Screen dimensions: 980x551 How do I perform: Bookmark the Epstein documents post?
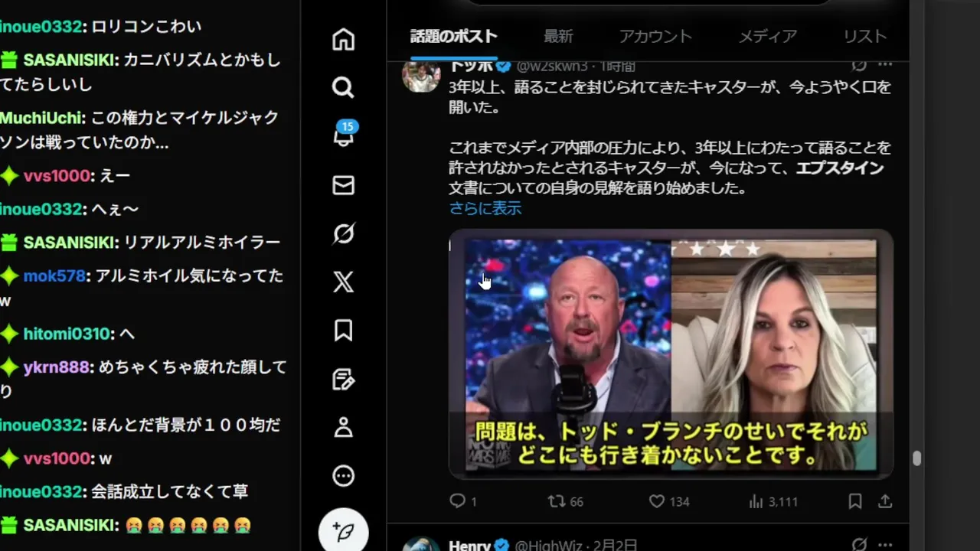tap(855, 501)
